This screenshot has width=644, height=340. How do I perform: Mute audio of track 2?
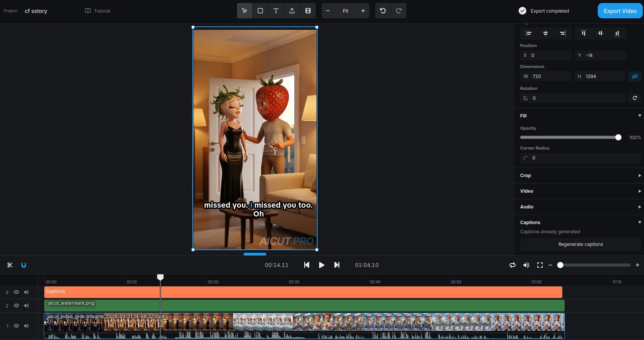[26, 306]
